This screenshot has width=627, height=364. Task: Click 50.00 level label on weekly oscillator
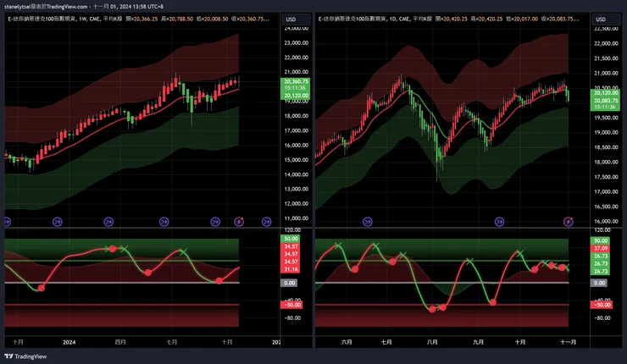point(291,239)
